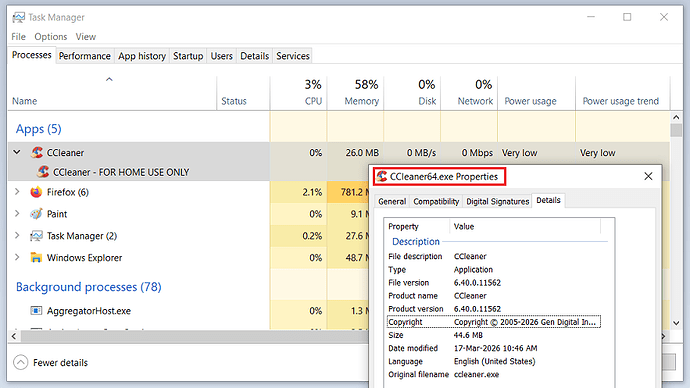The image size is (690, 388).
Task: Switch to the Performance tab
Action: (84, 56)
